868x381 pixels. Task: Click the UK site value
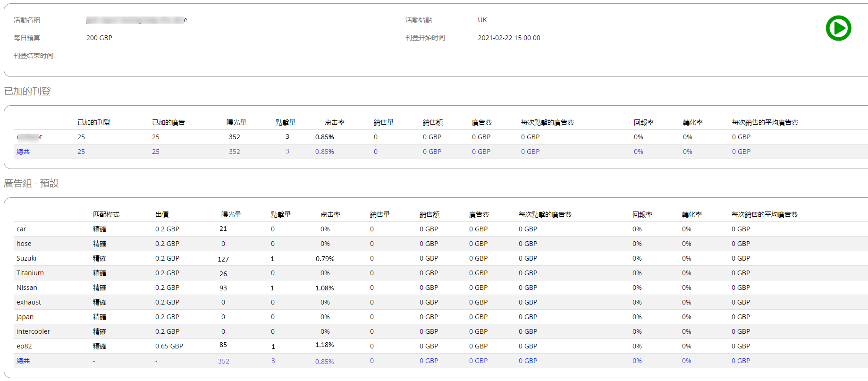[x=482, y=20]
